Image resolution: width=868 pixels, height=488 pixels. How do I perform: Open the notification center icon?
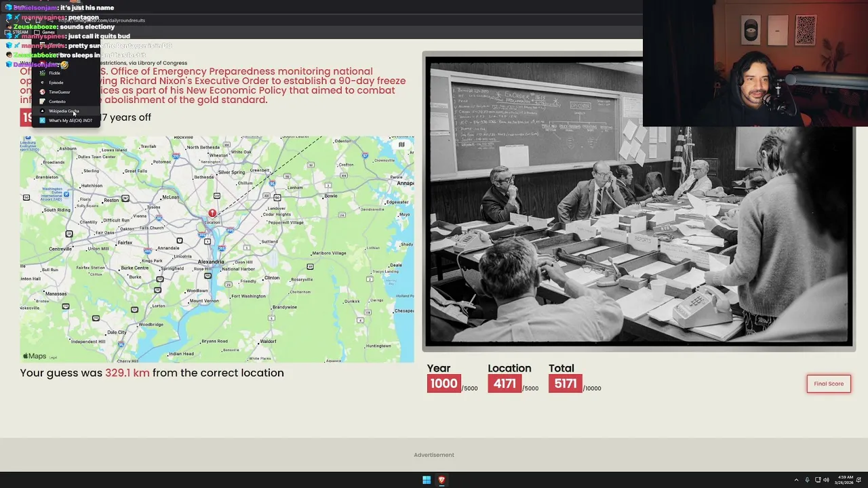860,480
